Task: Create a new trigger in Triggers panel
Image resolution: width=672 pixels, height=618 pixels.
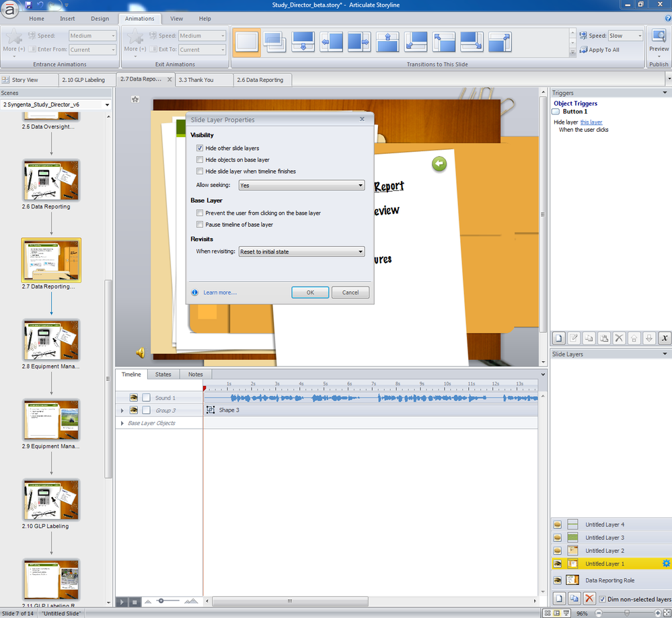Action: pyautogui.click(x=558, y=338)
